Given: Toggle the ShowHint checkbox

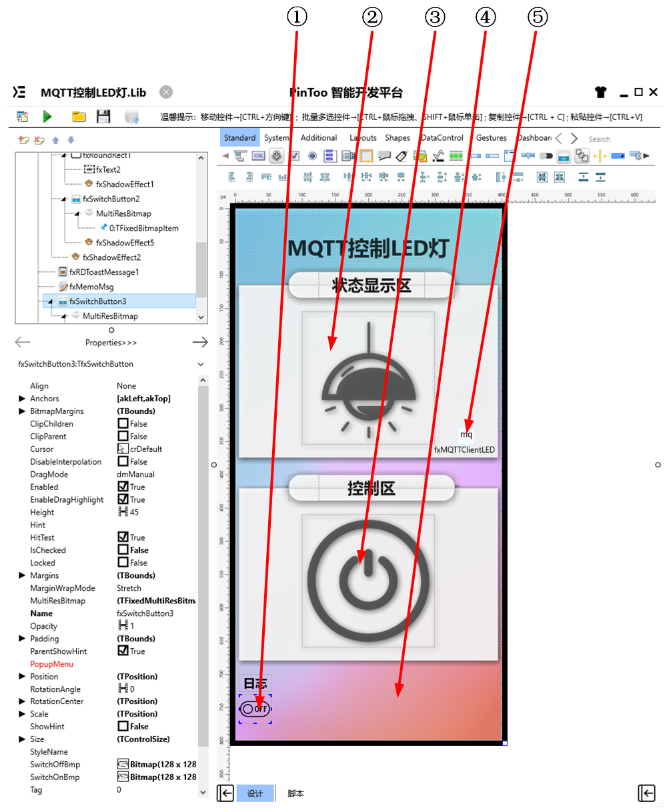Looking at the screenshot, I should 123,727.
